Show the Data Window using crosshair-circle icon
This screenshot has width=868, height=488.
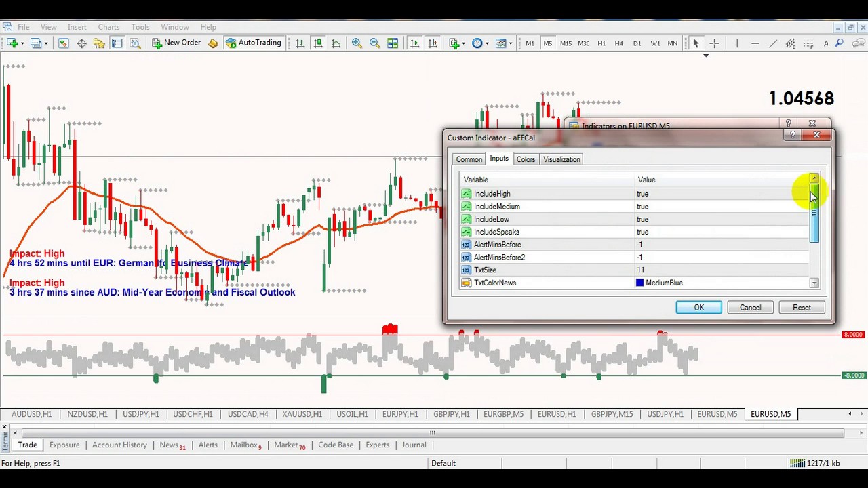[81, 43]
